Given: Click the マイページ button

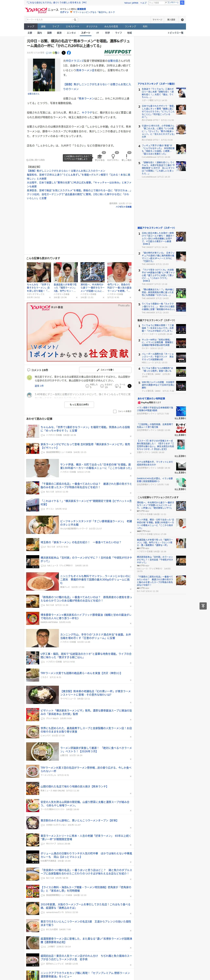Looking at the screenshot, I should [x=157, y=20].
